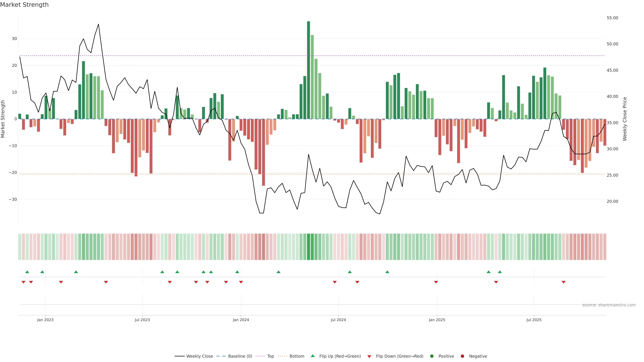The height and width of the screenshot is (362, 644).
Task: Click the darkest green heatmap strip cell
Action: (309, 247)
